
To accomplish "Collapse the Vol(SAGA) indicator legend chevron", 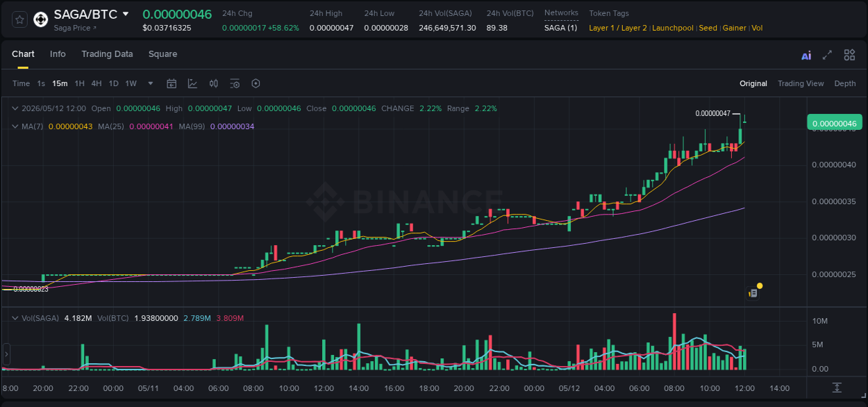I will [15, 318].
